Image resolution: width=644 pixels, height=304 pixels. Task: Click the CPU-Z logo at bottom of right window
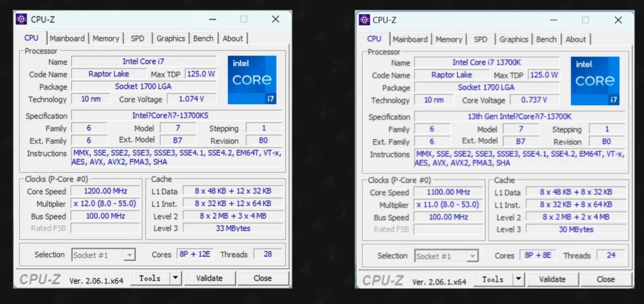pos(383,280)
